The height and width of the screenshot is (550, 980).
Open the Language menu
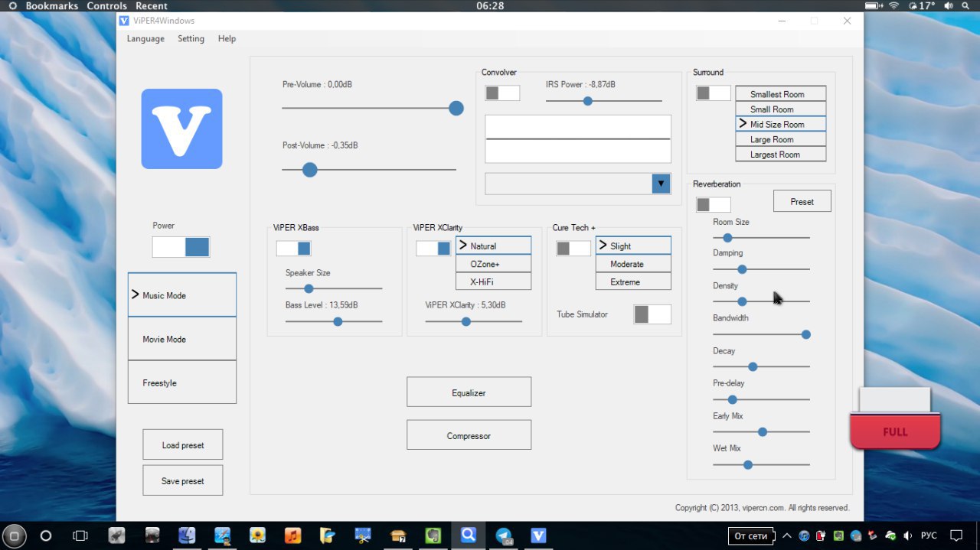point(145,38)
